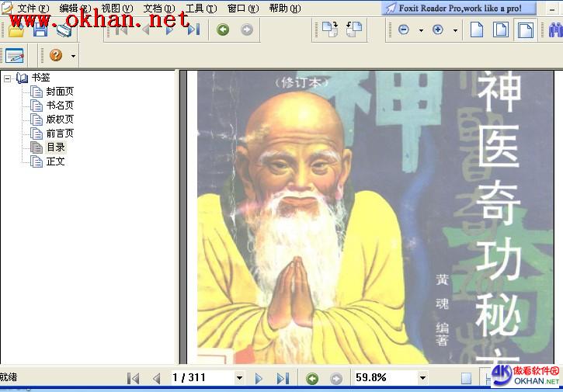
Task: Jump to 目录 bookmark
Action: [56, 147]
